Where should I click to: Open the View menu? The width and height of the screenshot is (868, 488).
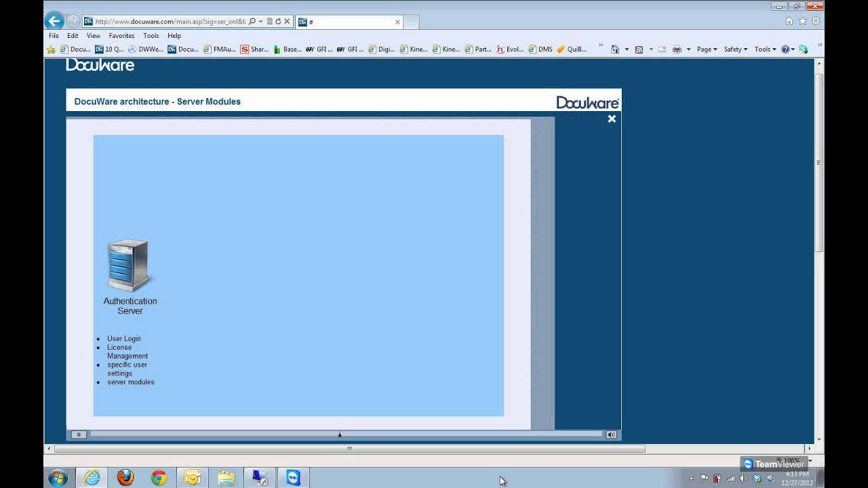click(x=94, y=36)
